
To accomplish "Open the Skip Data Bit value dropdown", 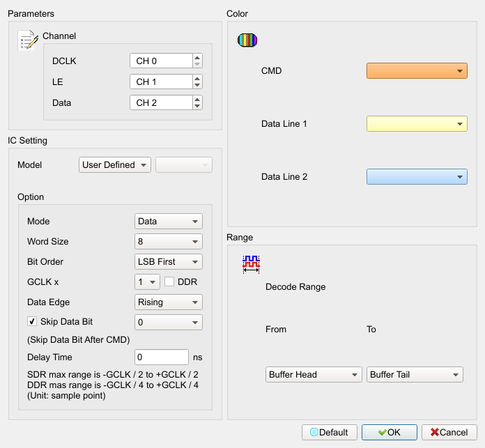I will [169, 323].
